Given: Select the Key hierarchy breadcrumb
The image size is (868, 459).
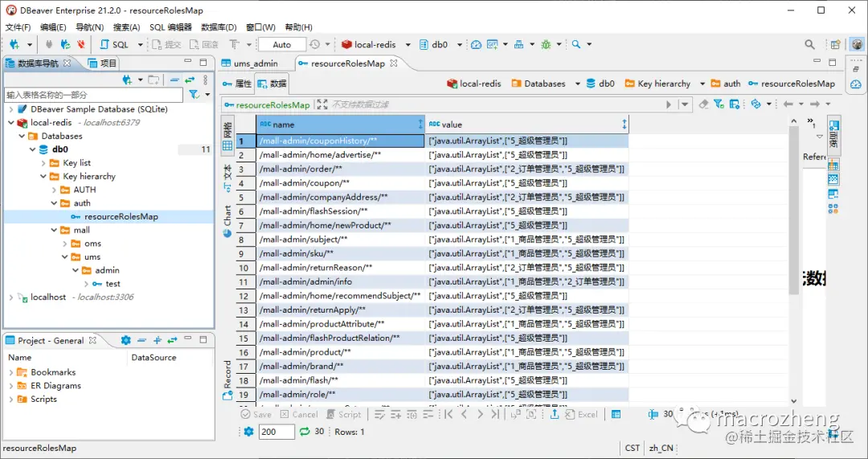Looking at the screenshot, I should click(x=657, y=84).
